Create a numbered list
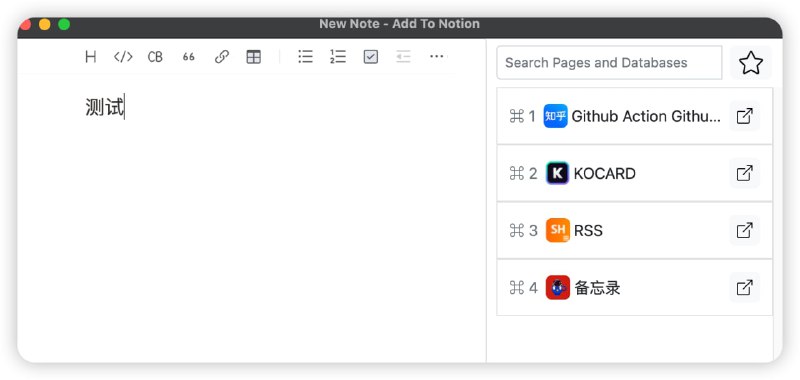This screenshot has height=380, width=800. pyautogui.click(x=338, y=57)
